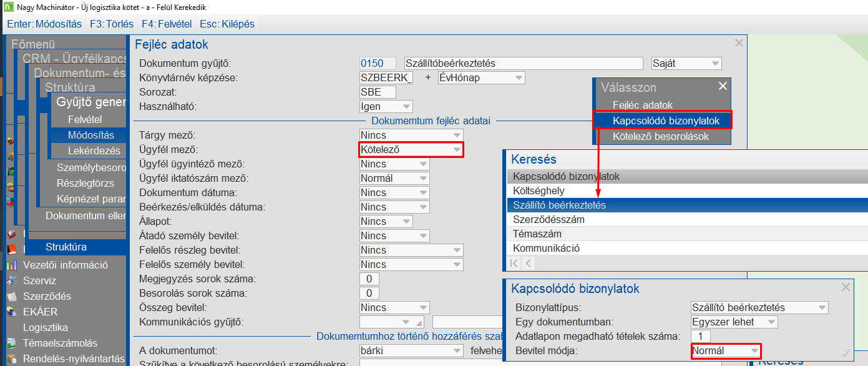Select Szállító beérkeztetés row in Keresés
The image size is (868, 366).
click(x=687, y=205)
